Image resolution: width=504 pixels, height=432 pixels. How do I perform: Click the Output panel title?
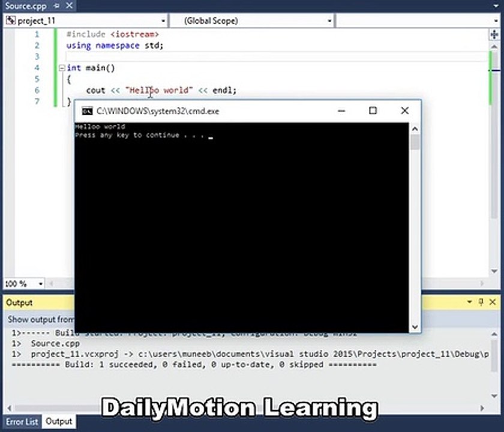pos(19,302)
